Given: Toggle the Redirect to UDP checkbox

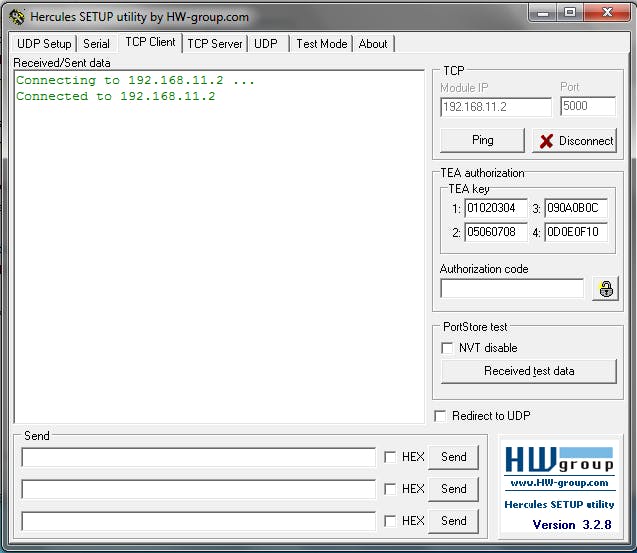Looking at the screenshot, I should click(x=440, y=416).
